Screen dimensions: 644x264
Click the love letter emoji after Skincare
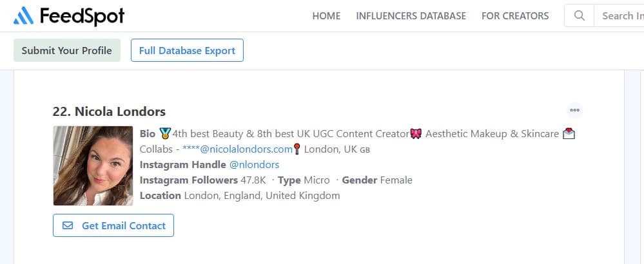pyautogui.click(x=569, y=134)
